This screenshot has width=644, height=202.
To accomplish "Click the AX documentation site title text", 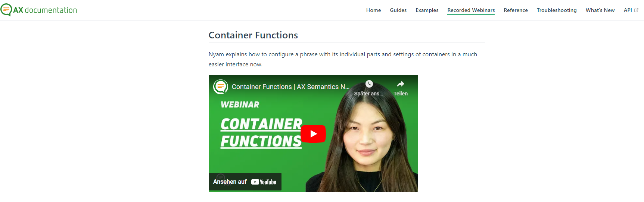I will click(45, 10).
